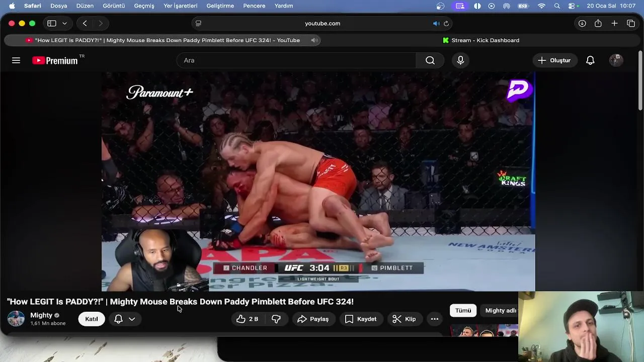Click the menu bar clock 20 Oca Sal 10:07
Image resolution: width=644 pixels, height=362 pixels.
[611, 6]
